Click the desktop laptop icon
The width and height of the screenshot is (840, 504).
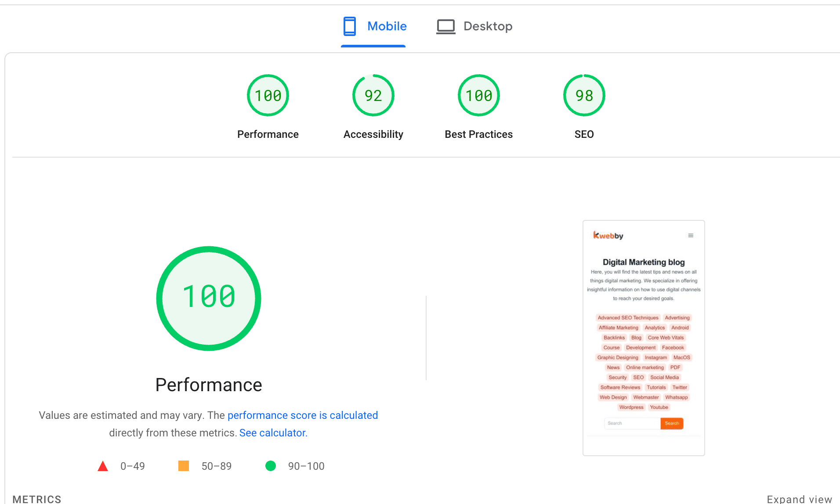pyautogui.click(x=445, y=26)
